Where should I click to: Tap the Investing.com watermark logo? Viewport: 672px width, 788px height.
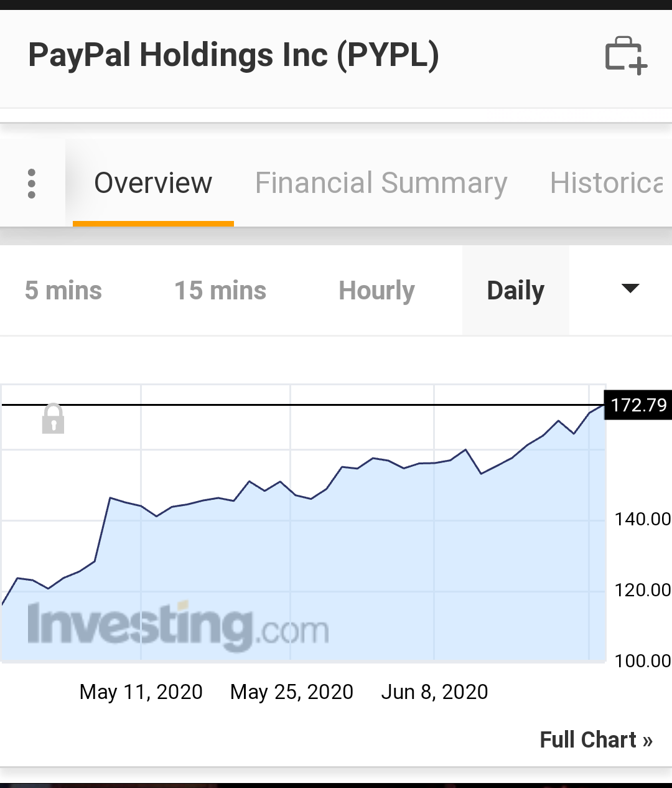[x=178, y=626]
